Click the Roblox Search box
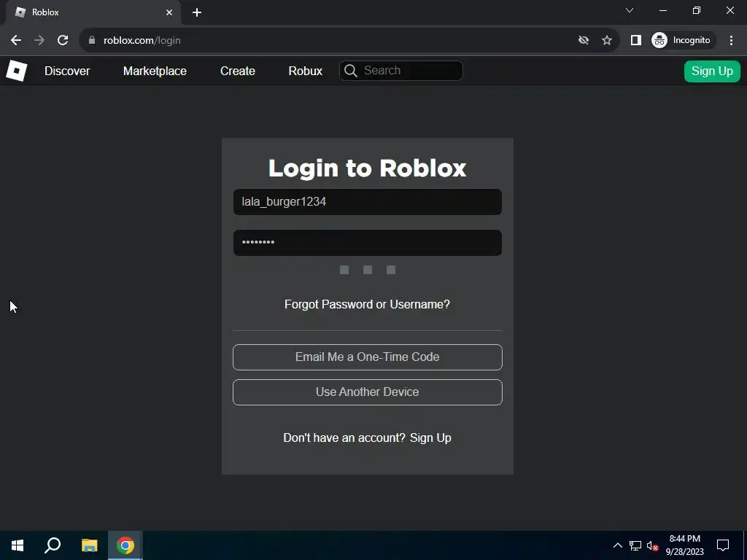The height and width of the screenshot is (560, 747). pos(400,71)
